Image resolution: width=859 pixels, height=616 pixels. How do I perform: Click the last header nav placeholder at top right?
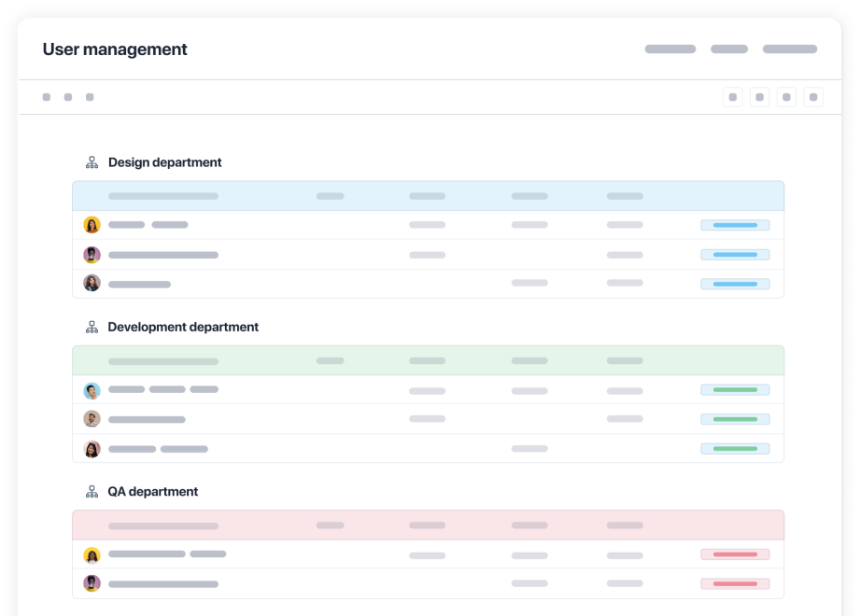(x=790, y=49)
